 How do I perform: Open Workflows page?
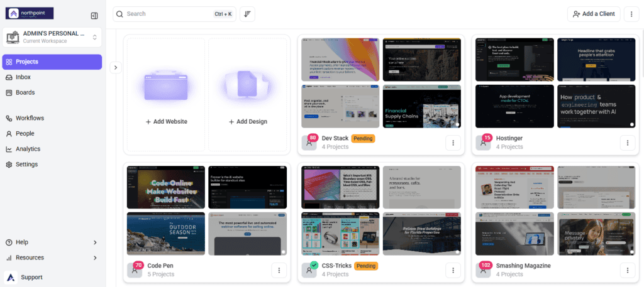(x=52, y=118)
